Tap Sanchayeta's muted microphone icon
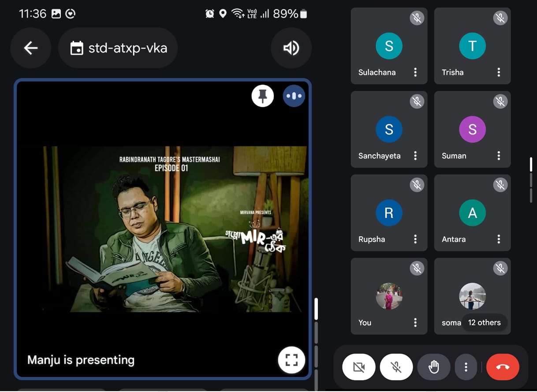This screenshot has height=392, width=537. (417, 101)
